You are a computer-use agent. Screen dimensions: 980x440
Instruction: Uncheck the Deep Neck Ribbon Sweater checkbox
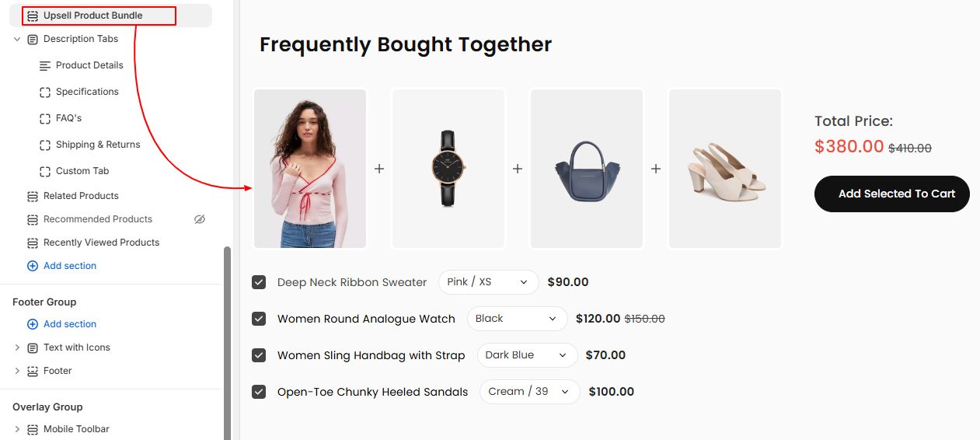point(259,282)
